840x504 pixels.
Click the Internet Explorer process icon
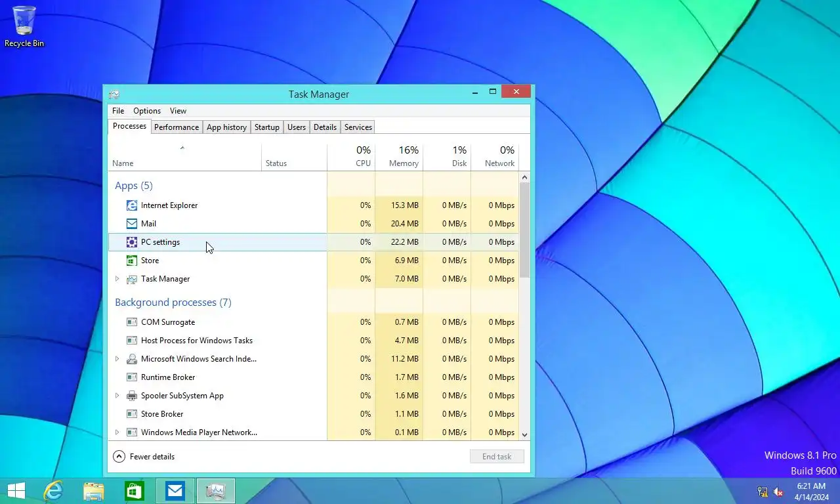[132, 205]
